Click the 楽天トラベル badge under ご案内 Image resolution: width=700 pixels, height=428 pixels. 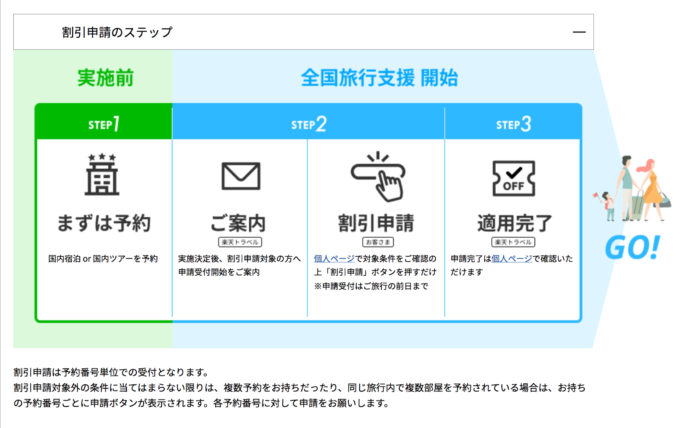[240, 242]
